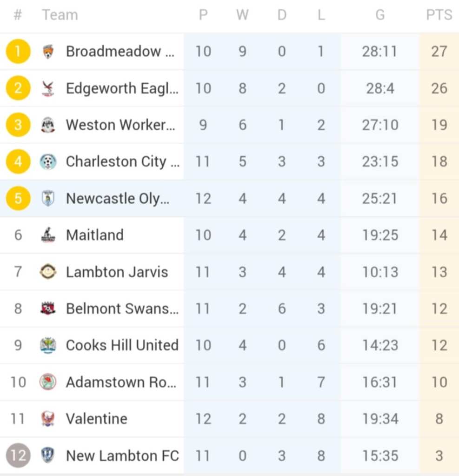This screenshot has height=476, width=459.
Task: Select the Weston Workers team badge
Action: pos(48,125)
